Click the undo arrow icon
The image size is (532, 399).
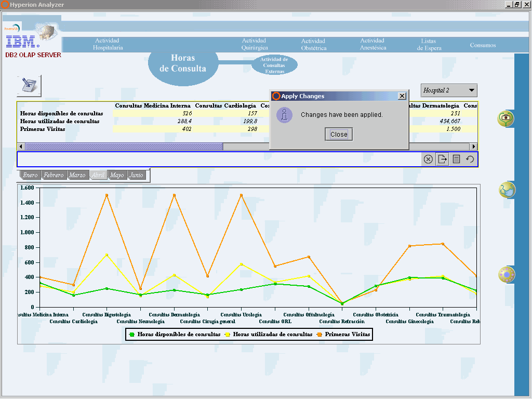coord(470,159)
